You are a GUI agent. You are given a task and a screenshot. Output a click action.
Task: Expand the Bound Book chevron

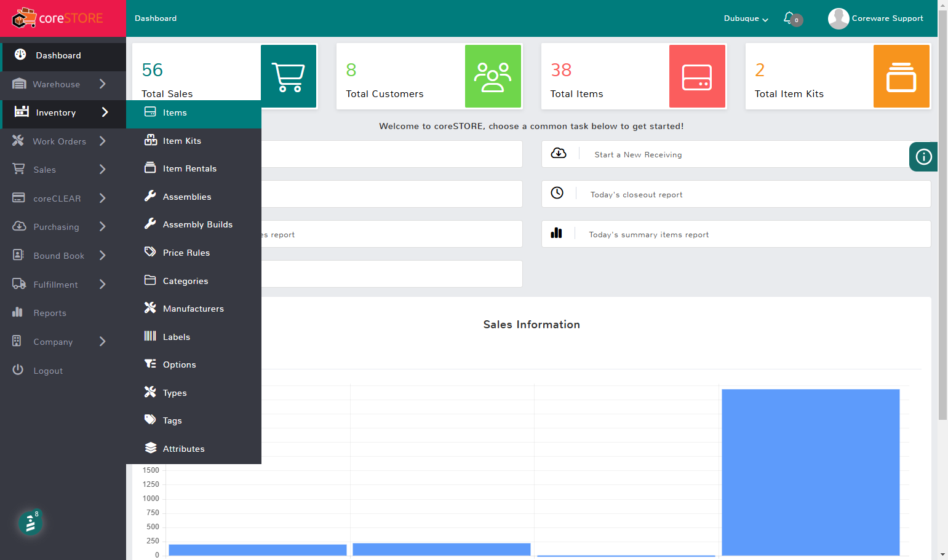click(103, 255)
